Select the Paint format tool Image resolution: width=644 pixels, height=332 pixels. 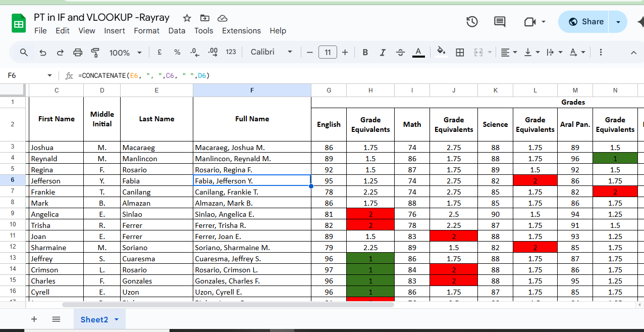(95, 52)
